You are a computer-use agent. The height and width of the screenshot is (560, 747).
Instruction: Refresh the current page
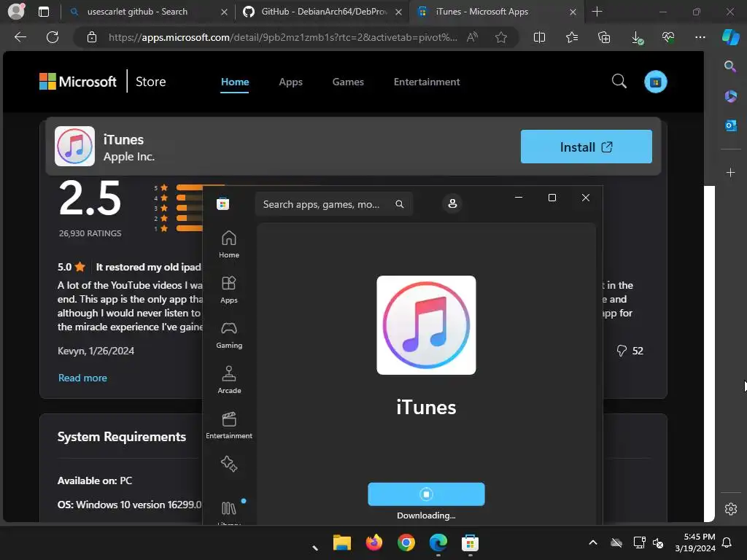53,37
